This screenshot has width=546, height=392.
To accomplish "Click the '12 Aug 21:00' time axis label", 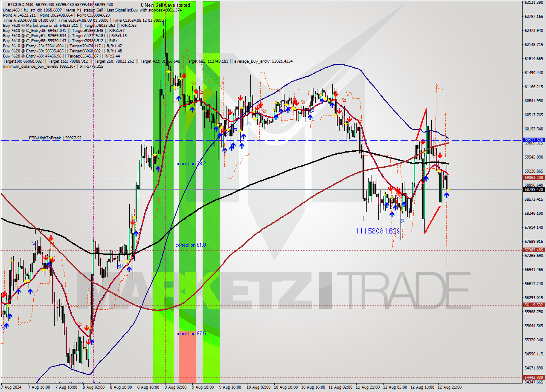I will pos(450,387).
